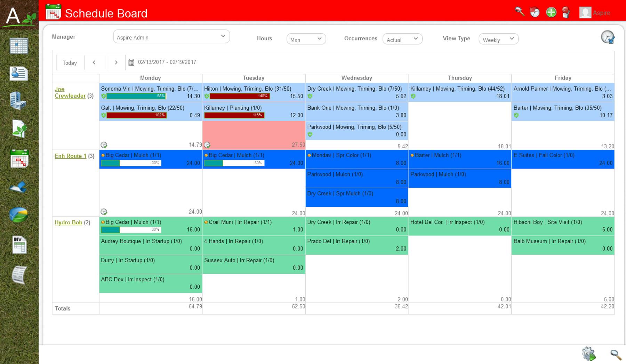Click the red alarm bell icon
626x364 pixels.
(566, 12)
